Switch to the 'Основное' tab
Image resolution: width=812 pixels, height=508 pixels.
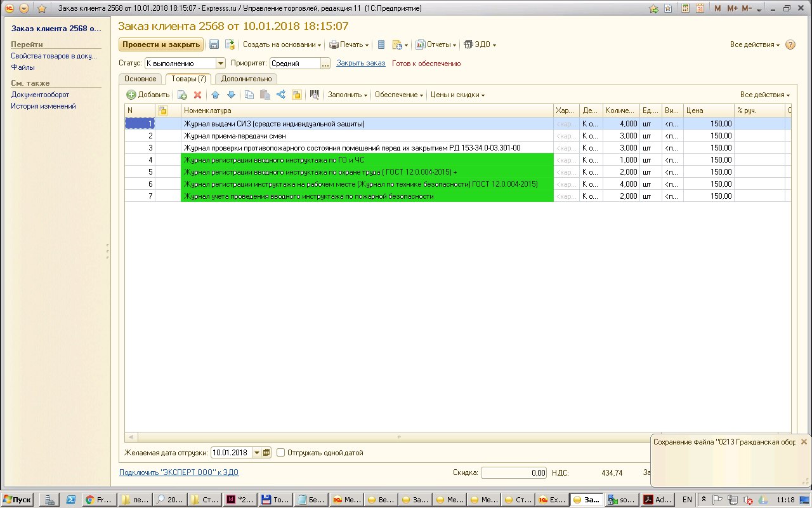[x=140, y=79]
